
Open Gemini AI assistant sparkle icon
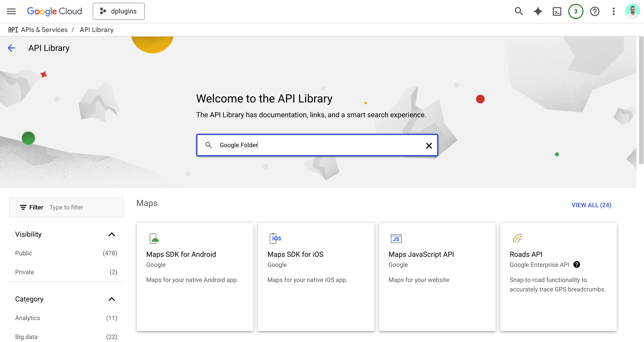point(538,11)
